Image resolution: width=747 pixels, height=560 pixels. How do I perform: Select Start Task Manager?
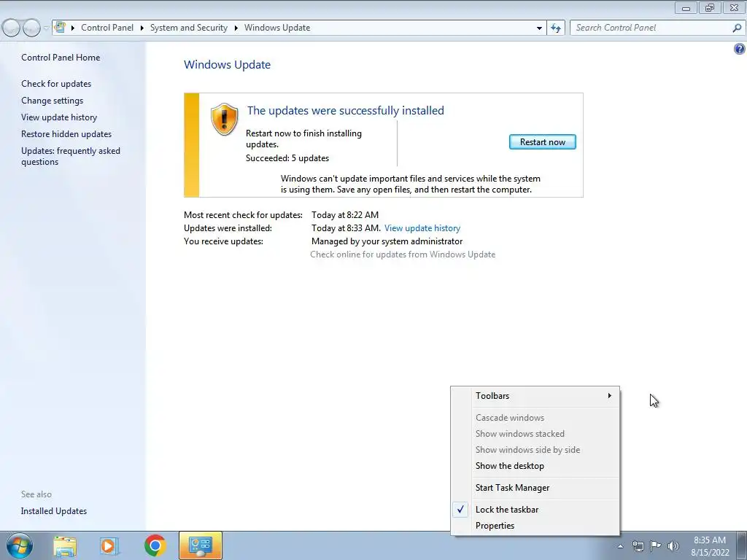click(535, 488)
